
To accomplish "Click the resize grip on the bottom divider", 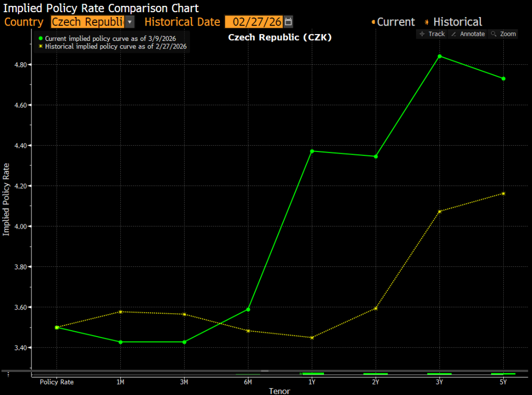I will point(264,371).
